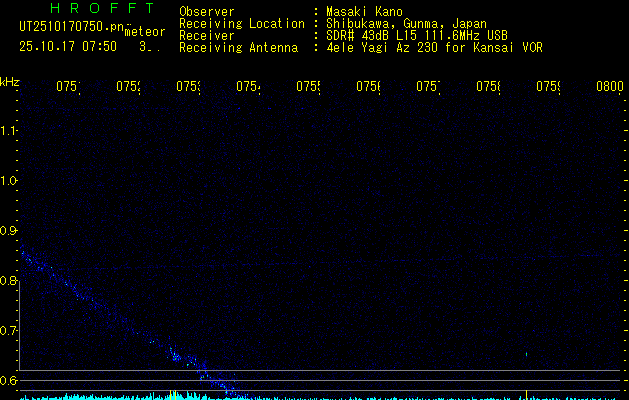Click the 0758 time axis label

pos(488,86)
